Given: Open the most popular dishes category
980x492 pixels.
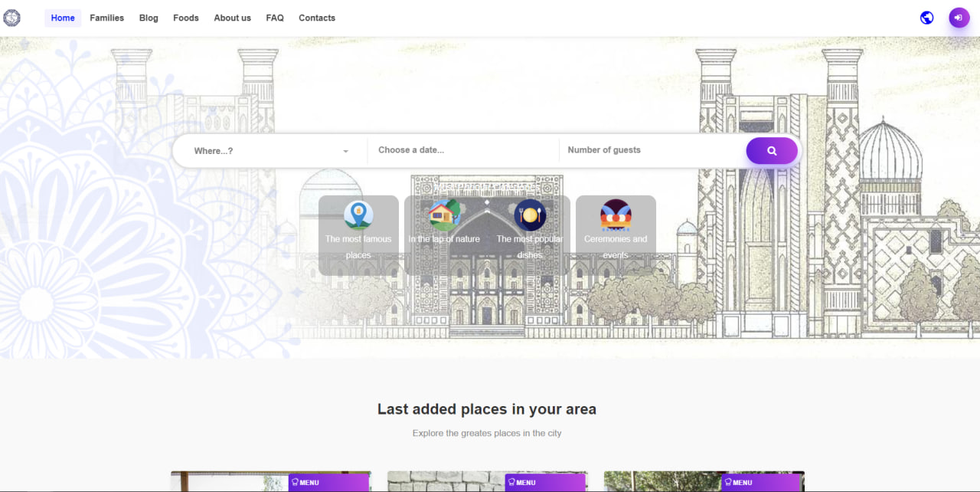Looking at the screenshot, I should (x=530, y=215).
